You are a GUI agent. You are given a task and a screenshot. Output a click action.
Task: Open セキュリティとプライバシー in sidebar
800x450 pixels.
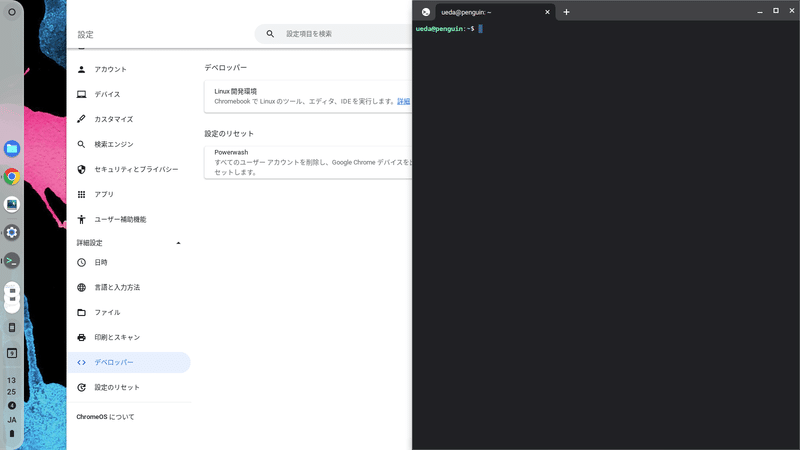pos(136,169)
